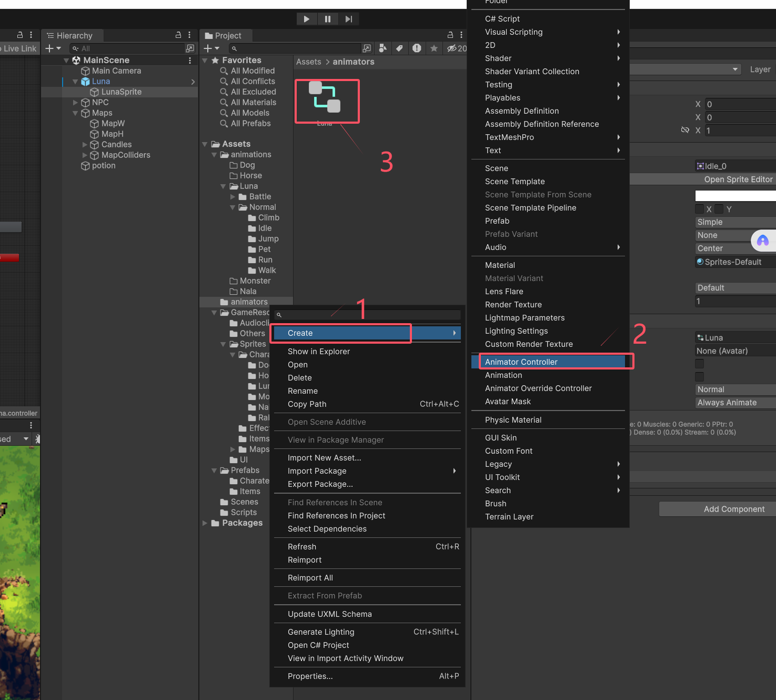Open the Walk folder in Project tree
The image size is (776, 700).
pos(267,271)
